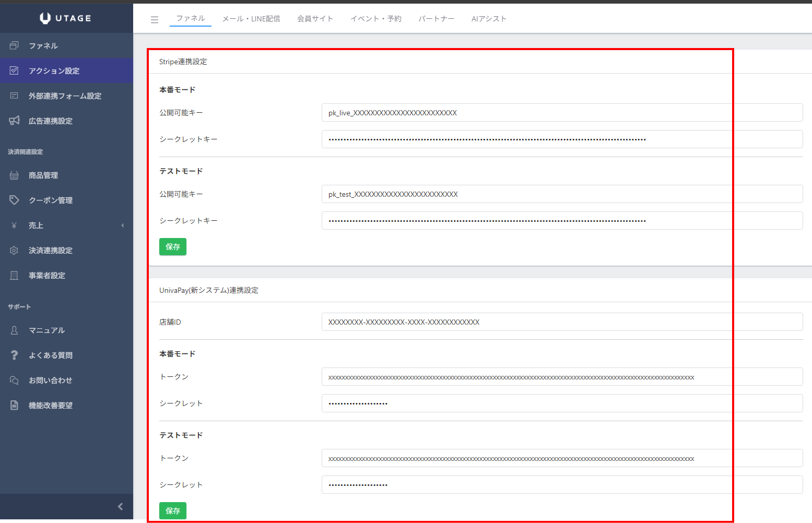Click the クーポン管理 tag icon
Image resolution: width=812 pixels, height=523 pixels.
tap(14, 200)
